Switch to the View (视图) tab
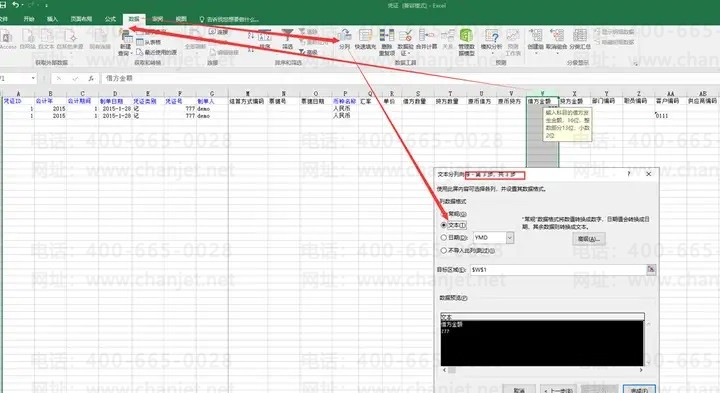 pos(181,19)
